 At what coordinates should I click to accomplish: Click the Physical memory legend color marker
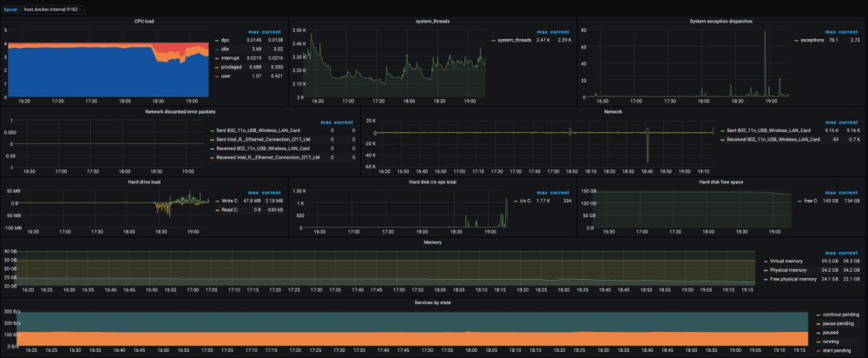[x=765, y=268]
